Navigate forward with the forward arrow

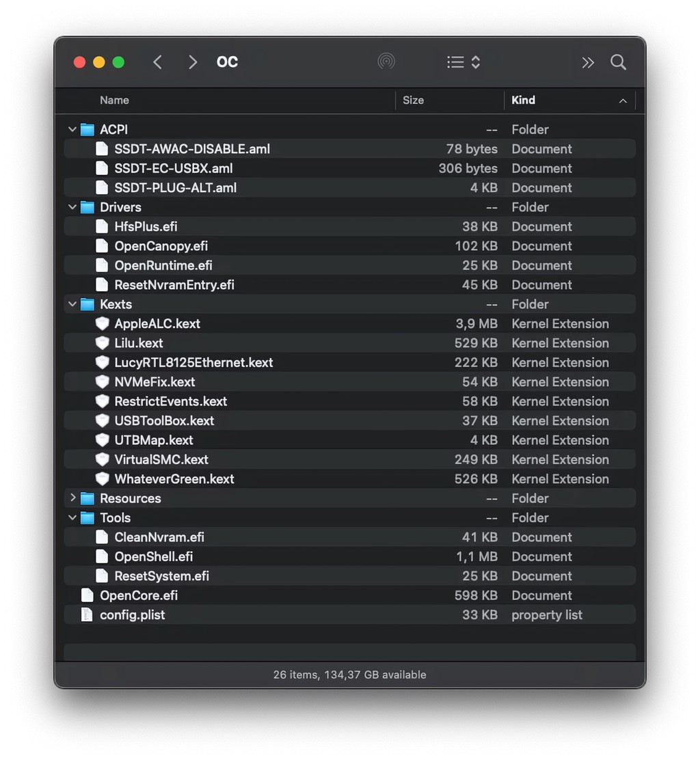point(193,62)
